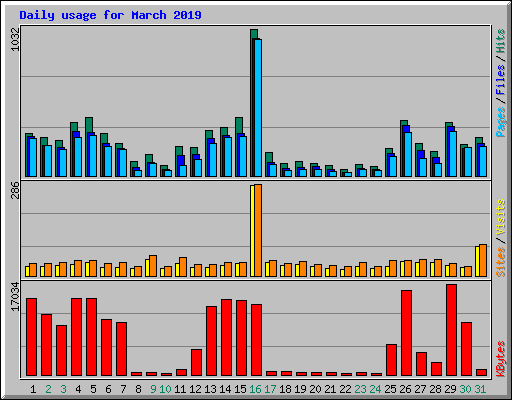Click the day 5 green hits bar
Image resolution: width=512 pixels, height=400 pixels.
[x=89, y=125]
